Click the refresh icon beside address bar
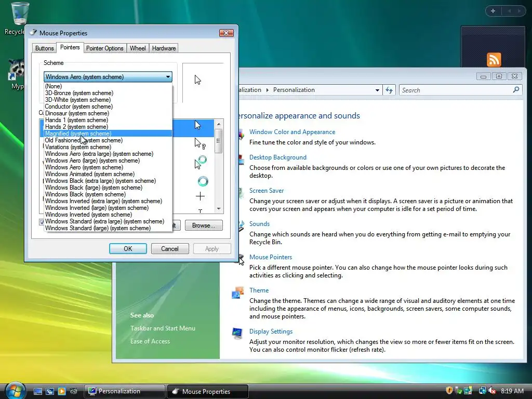This screenshot has height=399, width=532. coord(389,90)
